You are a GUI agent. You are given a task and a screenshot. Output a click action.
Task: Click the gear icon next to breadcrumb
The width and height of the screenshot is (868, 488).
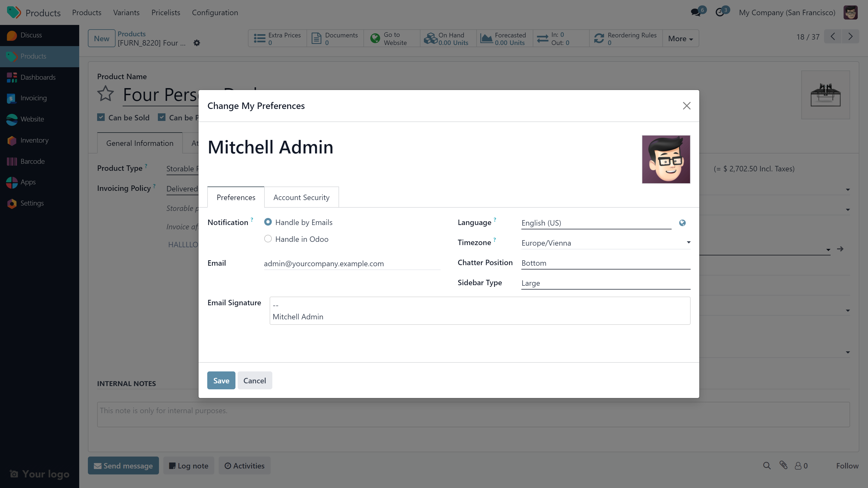(197, 43)
